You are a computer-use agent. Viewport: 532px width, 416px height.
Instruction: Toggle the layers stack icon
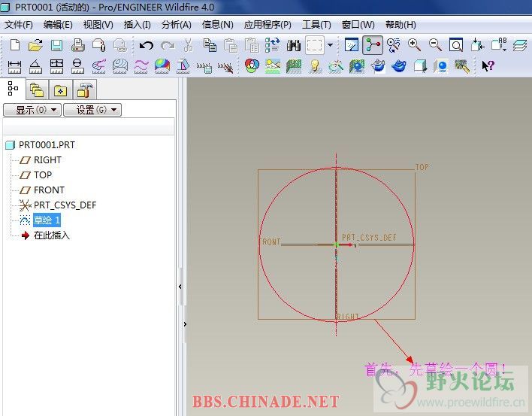coord(520,45)
